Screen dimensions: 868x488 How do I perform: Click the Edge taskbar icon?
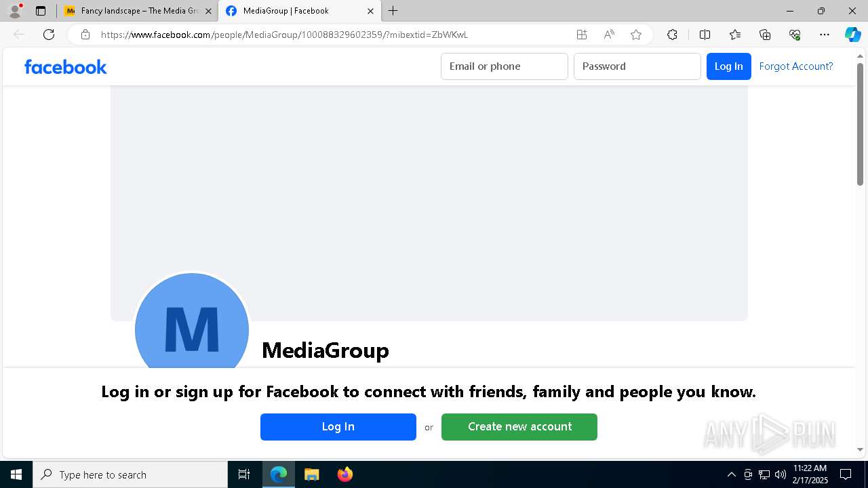pyautogui.click(x=279, y=474)
